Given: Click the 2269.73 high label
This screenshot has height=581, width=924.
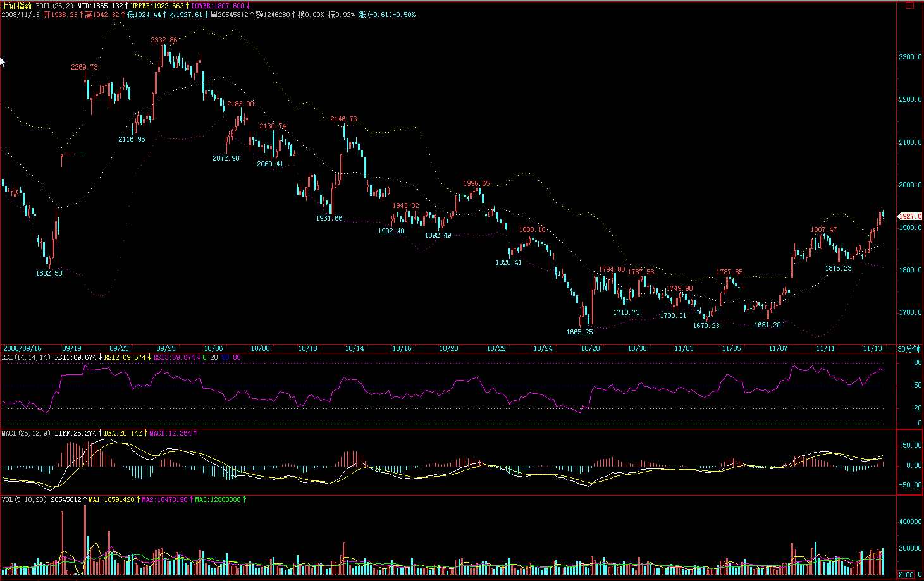Looking at the screenshot, I should (84, 67).
